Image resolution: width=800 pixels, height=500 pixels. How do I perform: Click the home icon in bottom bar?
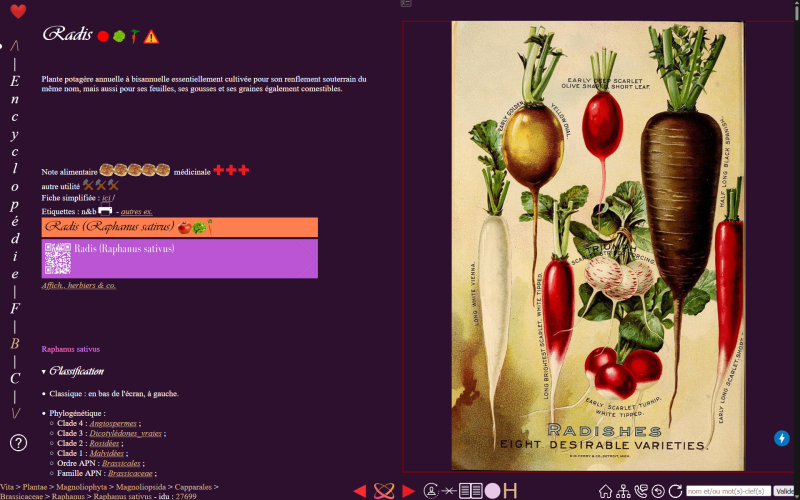click(x=605, y=491)
